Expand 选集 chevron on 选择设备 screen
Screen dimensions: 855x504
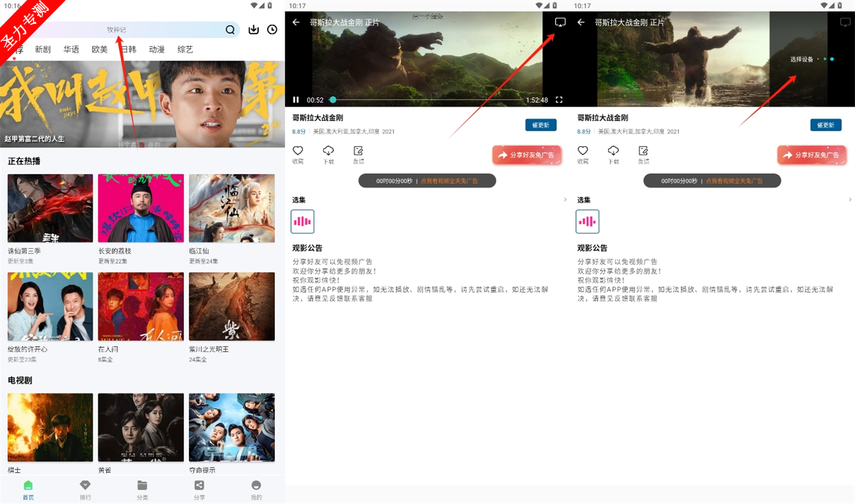coord(849,199)
